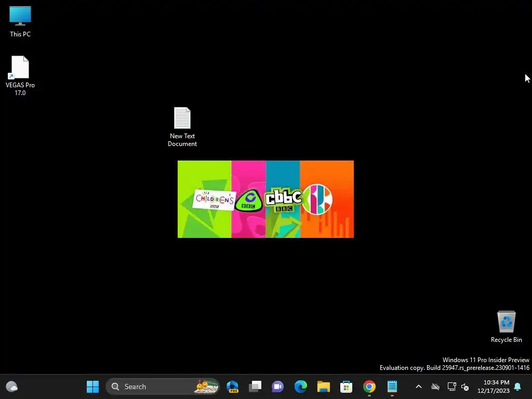532x399 pixels.
Task: Launch the Chat taskbar app
Action: click(x=277, y=387)
